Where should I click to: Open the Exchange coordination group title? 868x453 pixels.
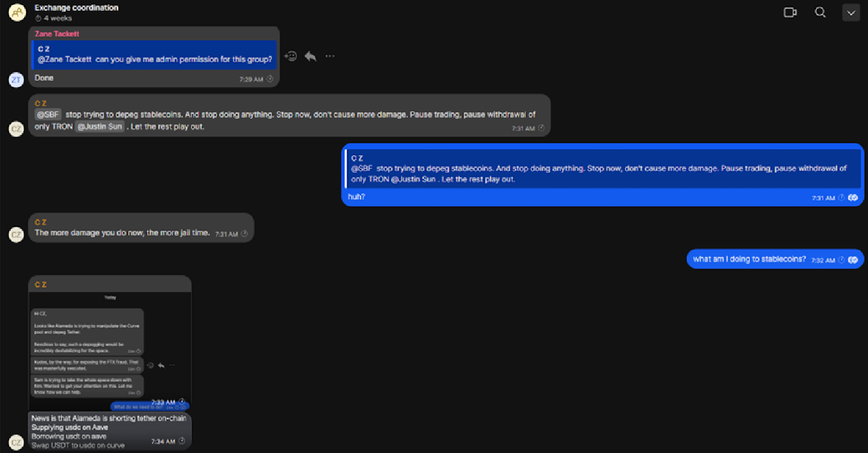77,8
